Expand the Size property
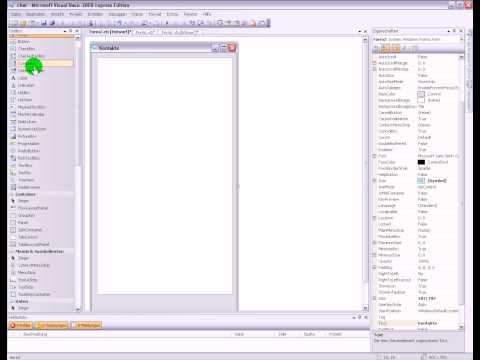Screen dimensions: 480x360 pos(374,298)
